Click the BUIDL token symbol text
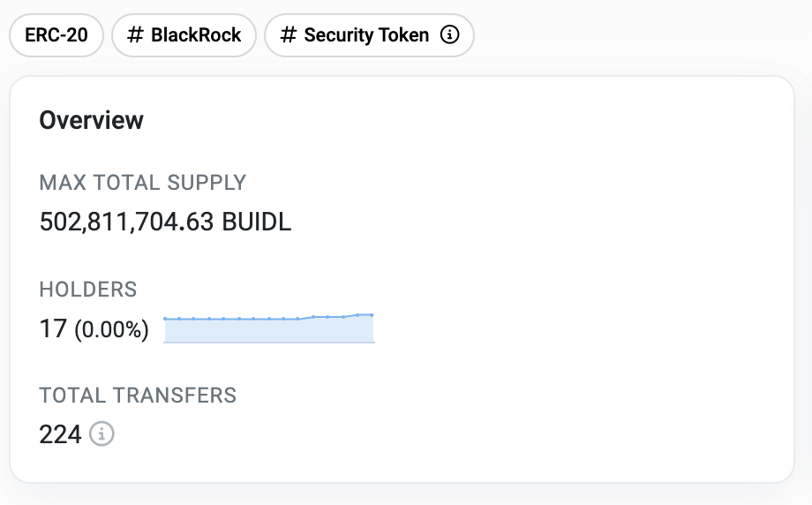The image size is (812, 505). click(x=257, y=222)
